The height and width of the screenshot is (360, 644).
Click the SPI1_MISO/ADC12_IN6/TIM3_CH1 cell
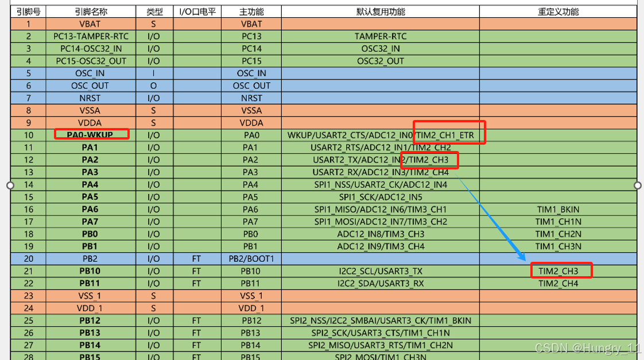(381, 209)
